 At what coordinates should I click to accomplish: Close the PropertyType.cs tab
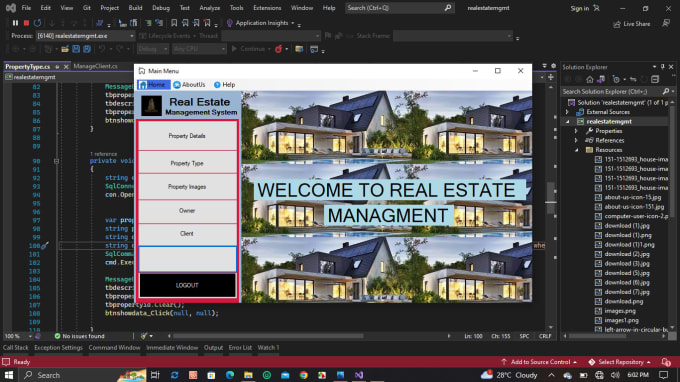click(x=66, y=67)
